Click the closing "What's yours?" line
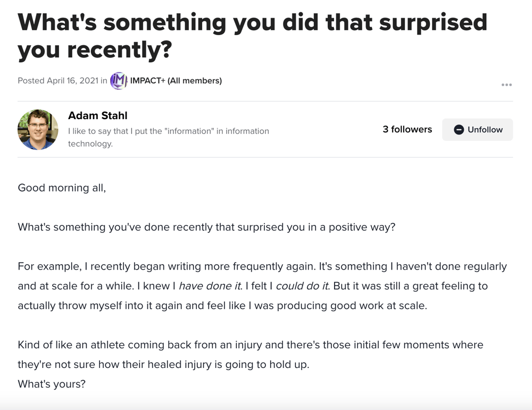Screen dimensions: 532x410 [52, 383]
